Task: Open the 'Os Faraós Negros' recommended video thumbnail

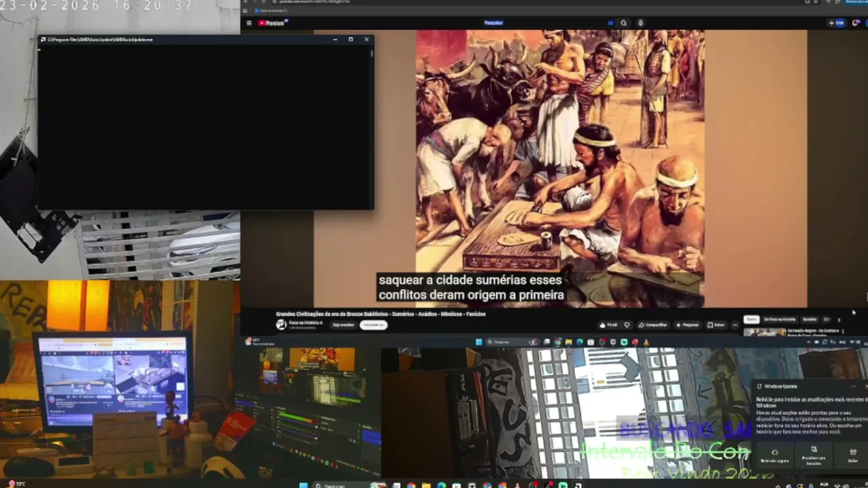Action: [765, 332]
